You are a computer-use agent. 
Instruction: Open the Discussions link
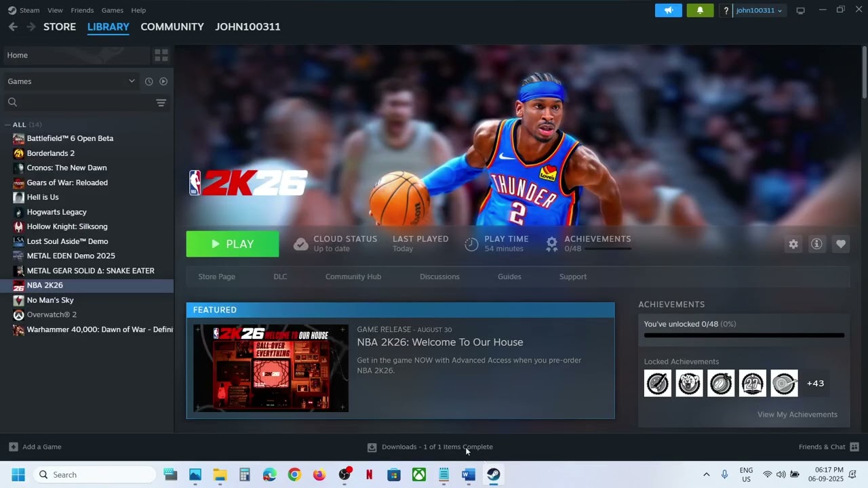439,277
